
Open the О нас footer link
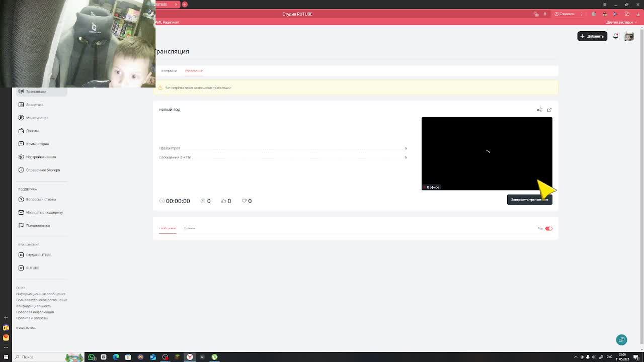point(21,288)
